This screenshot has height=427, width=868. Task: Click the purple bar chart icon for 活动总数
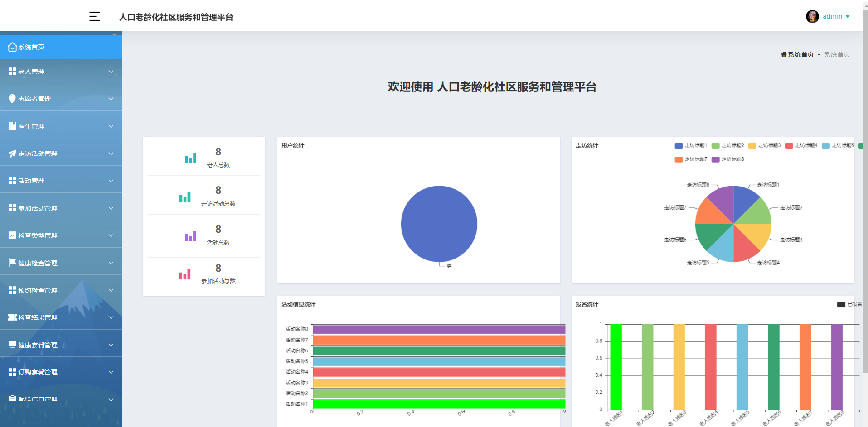[191, 236]
